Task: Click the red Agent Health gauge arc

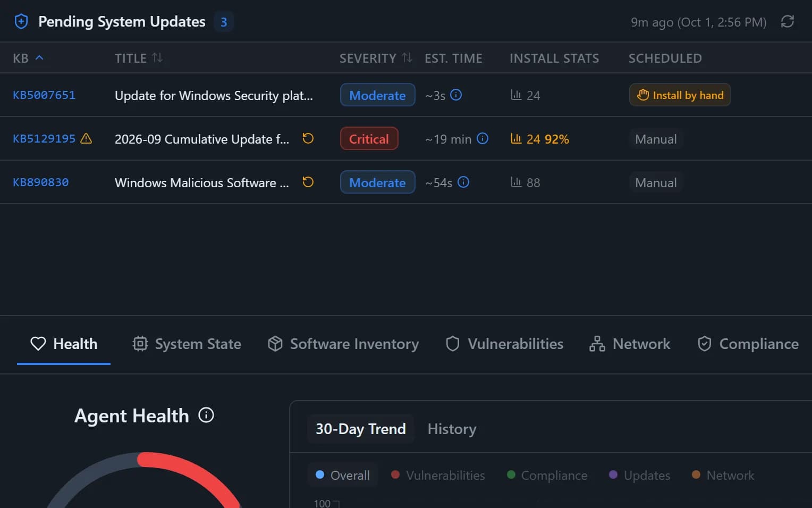Action: [197, 473]
